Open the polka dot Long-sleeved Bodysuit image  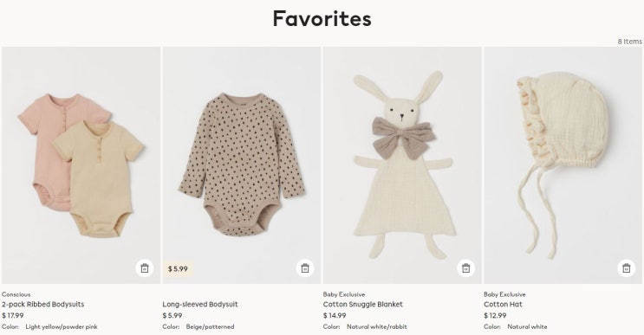click(x=242, y=165)
